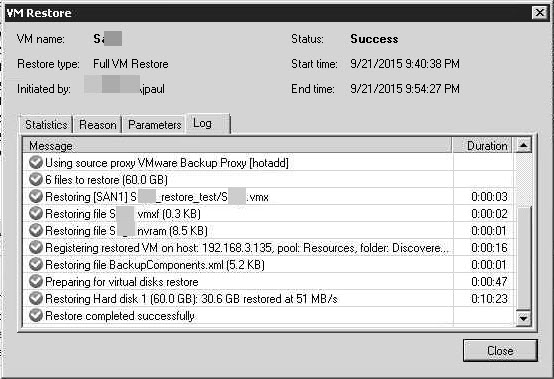Click icon for Preparing for virtual disks restore
Image resolution: width=554 pixels, height=379 pixels.
click(x=36, y=281)
